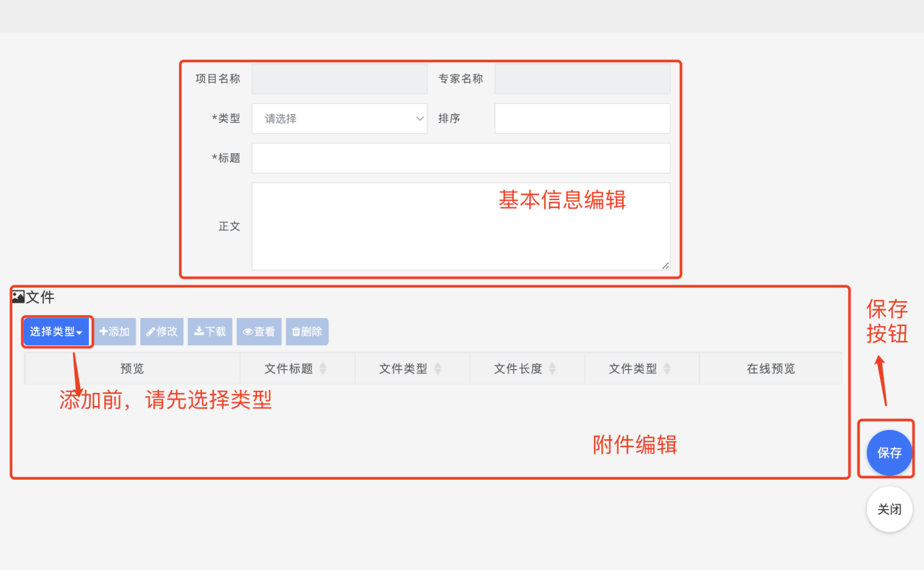Click the image icon beside 文件 heading
The width and height of the screenshot is (924, 570).
[18, 296]
